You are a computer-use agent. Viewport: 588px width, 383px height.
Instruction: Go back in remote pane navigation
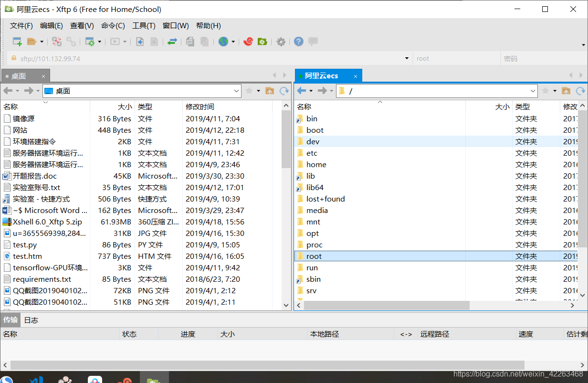[x=301, y=91]
